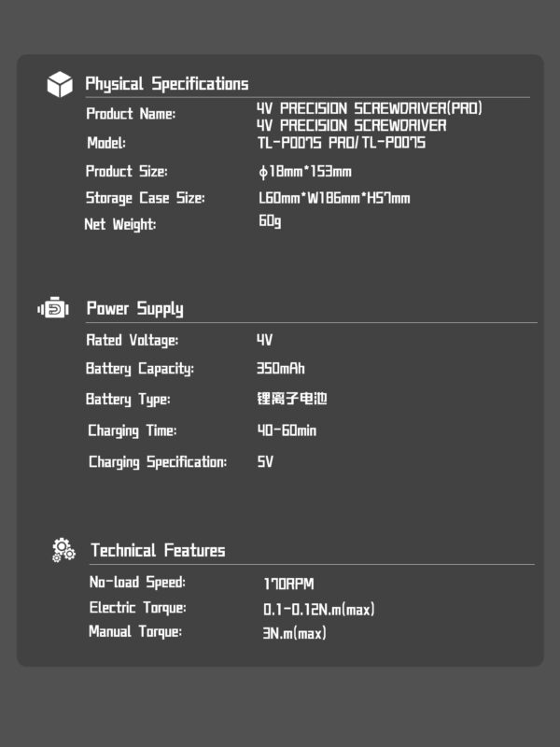Screen dimensions: 560x747
Task: Click the cube icon beside Physical Specifications
Action: coord(60,84)
